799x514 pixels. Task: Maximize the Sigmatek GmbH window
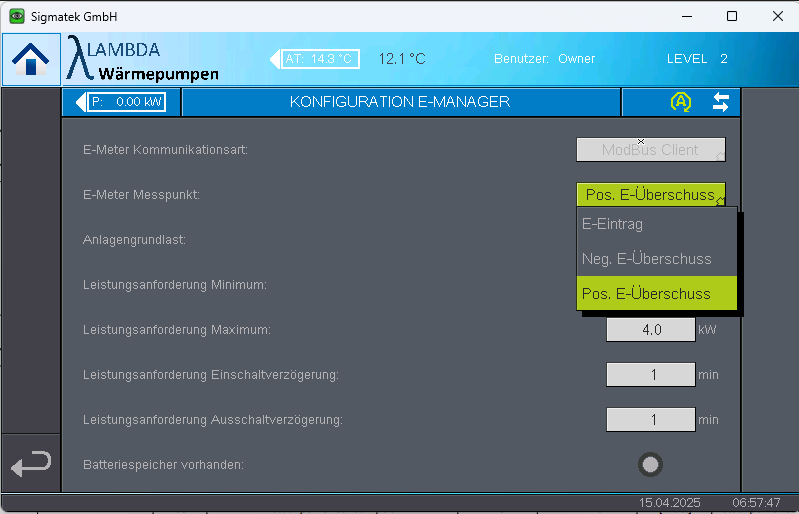click(732, 16)
